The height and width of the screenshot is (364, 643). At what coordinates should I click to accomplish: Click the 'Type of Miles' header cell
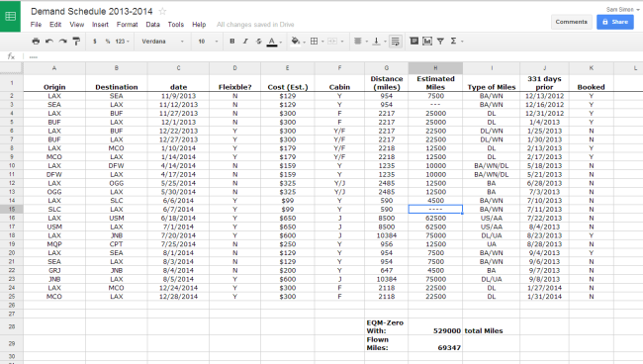(x=492, y=83)
